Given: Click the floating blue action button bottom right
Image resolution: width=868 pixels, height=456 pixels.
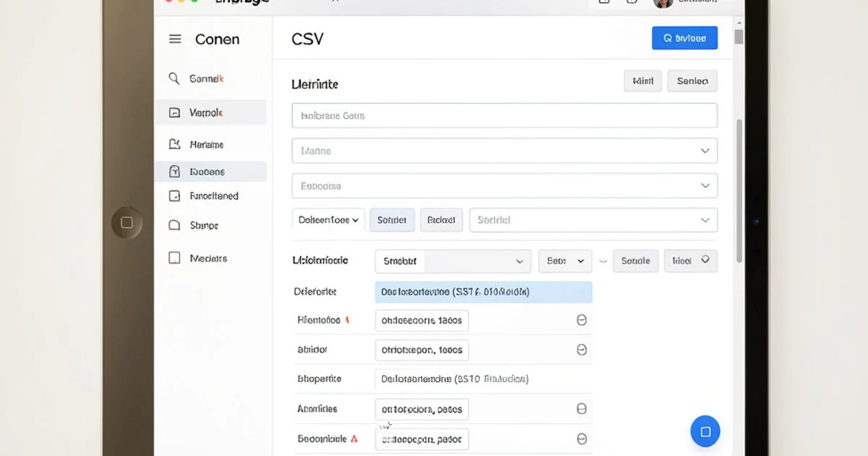Looking at the screenshot, I should coord(705,431).
